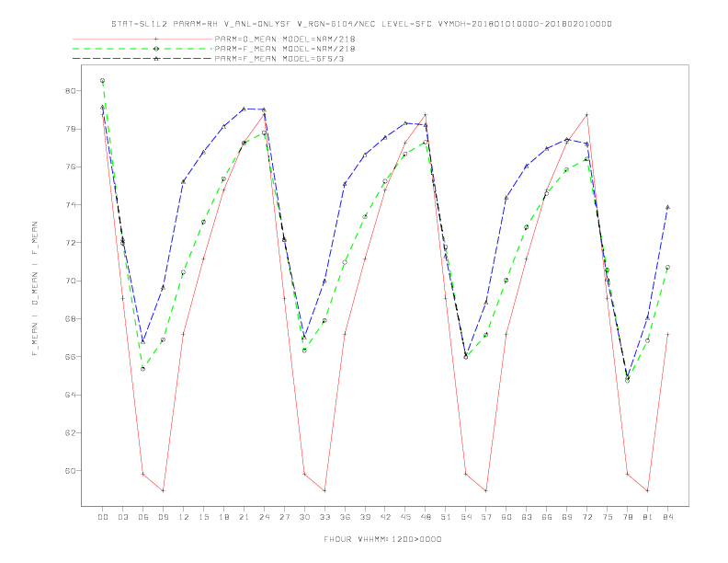Click blue triangle marker at hour 12
The width and height of the screenshot is (728, 563).
click(x=184, y=181)
